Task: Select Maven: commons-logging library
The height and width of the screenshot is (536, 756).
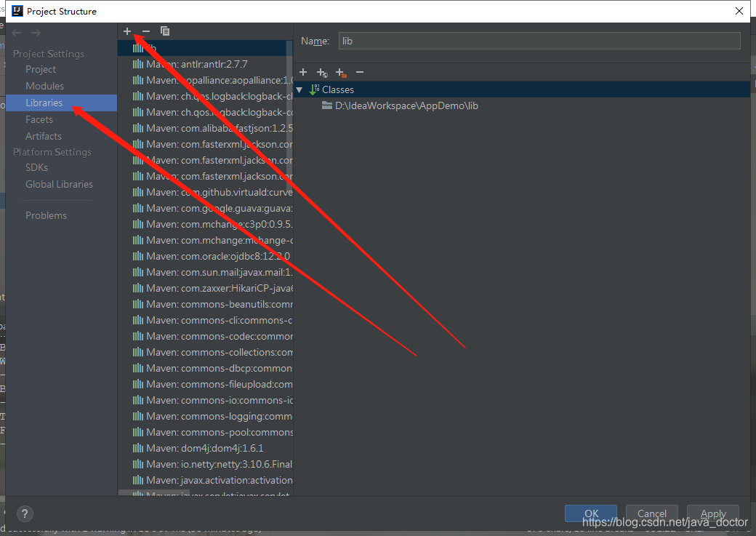Action: [206, 416]
